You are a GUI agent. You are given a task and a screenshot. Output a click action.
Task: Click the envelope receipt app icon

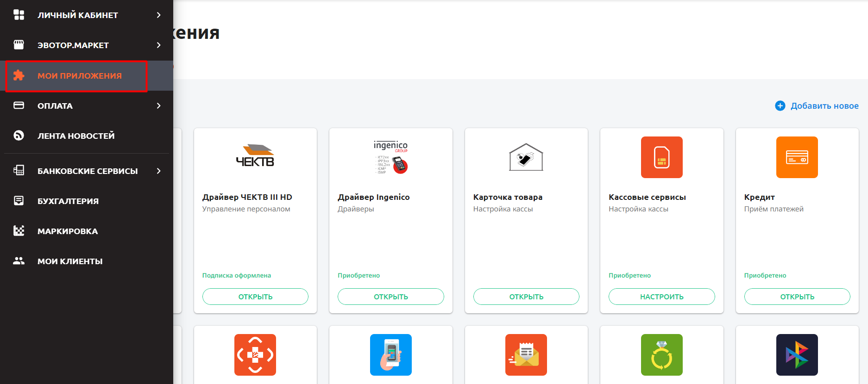point(526,355)
